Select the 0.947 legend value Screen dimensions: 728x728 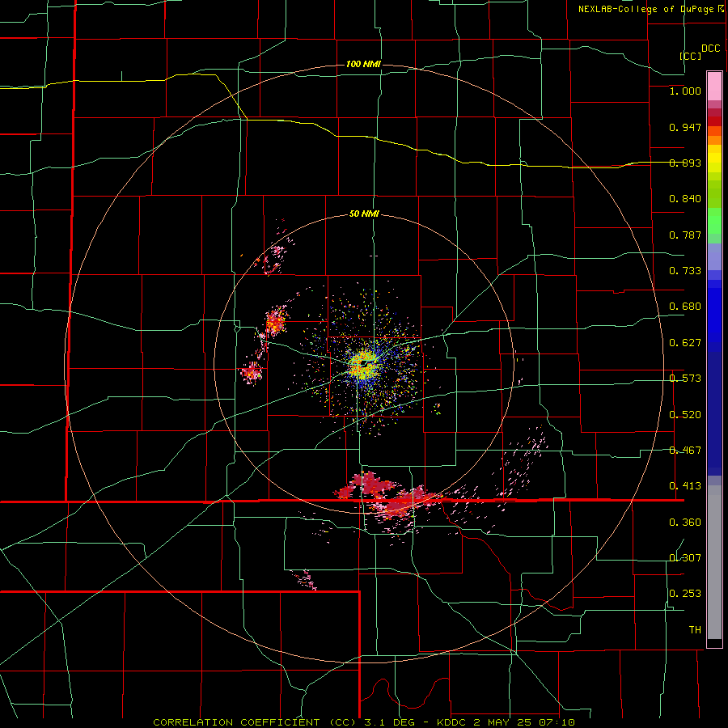click(x=685, y=127)
